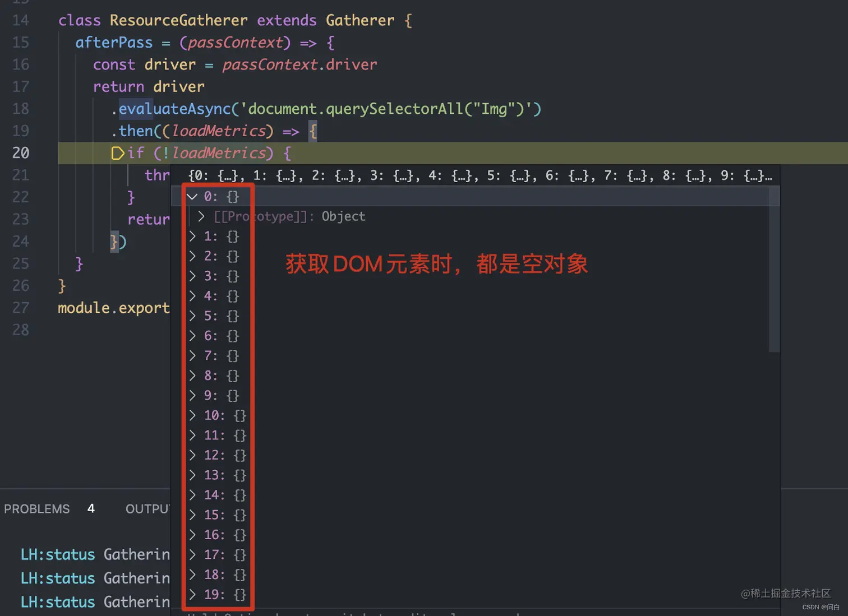Viewport: 848px width, 616px height.
Task: Expand entry 3 in the debug hover
Action: (192, 276)
